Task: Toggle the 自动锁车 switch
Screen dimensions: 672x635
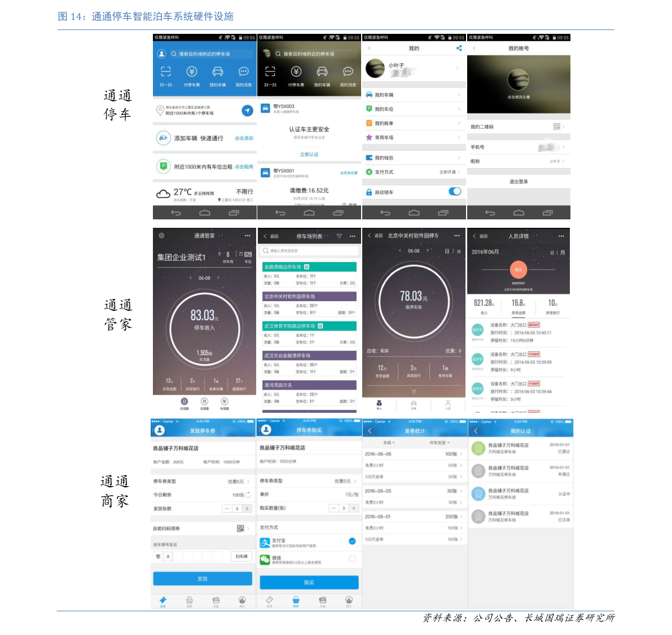Action: (455, 192)
